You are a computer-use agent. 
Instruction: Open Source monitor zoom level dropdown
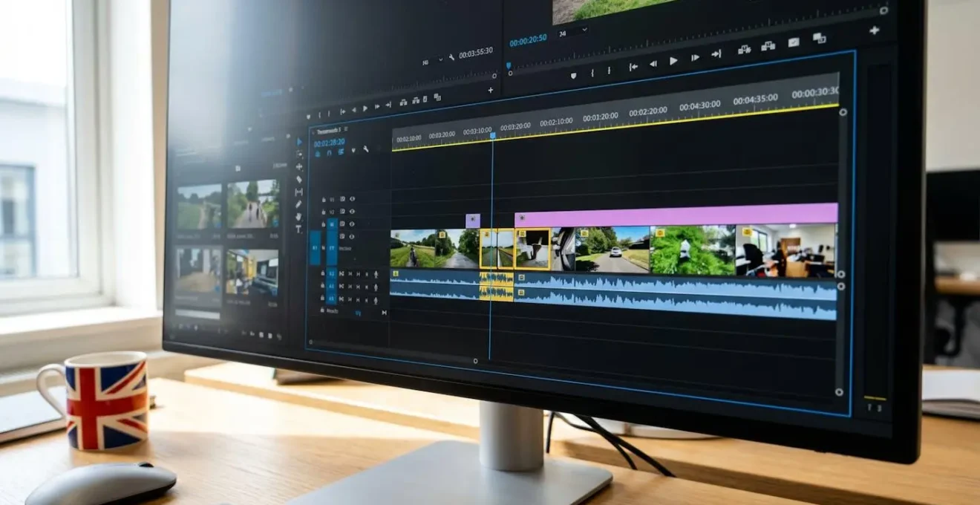432,61
